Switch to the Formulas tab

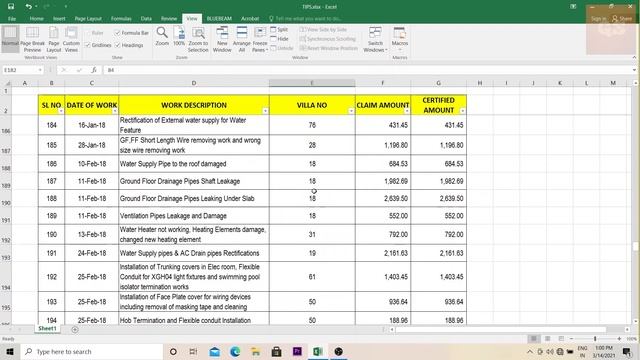121,18
